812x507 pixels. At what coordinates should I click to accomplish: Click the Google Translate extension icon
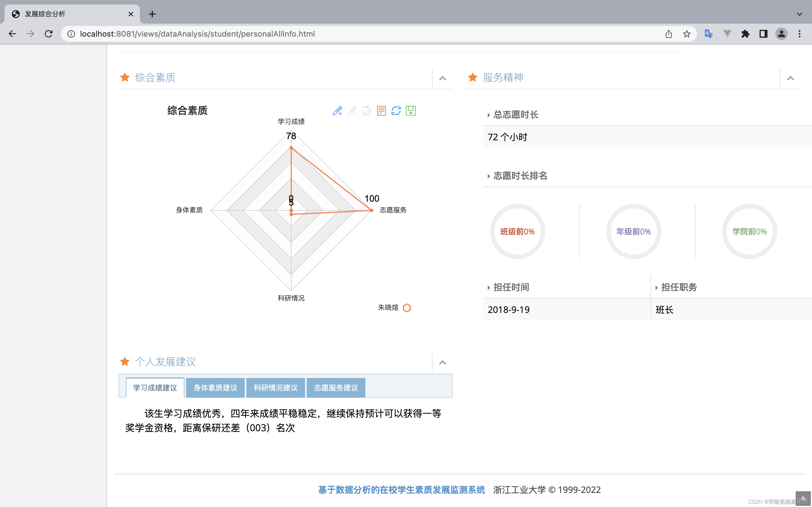click(709, 34)
